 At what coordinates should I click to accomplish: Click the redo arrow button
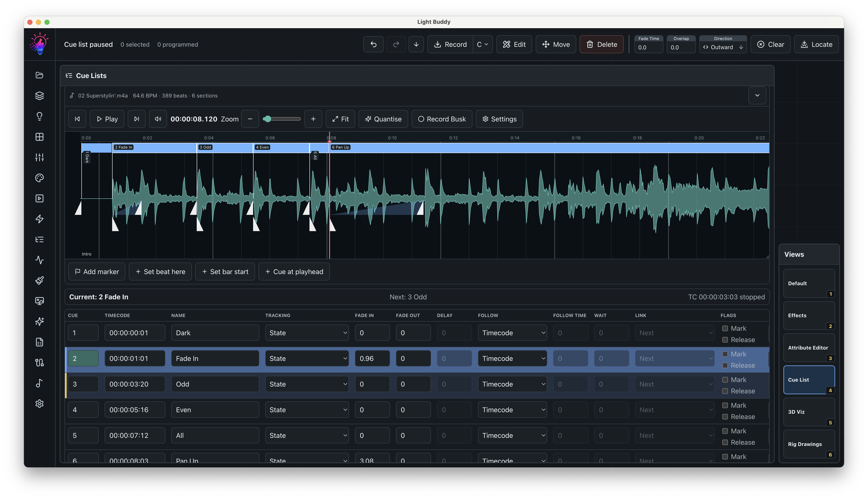pos(396,44)
